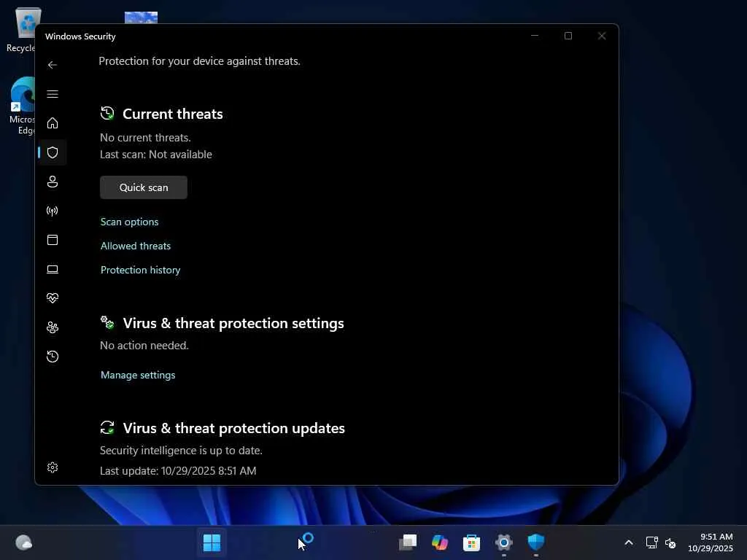Open the weather widgets button
Screen dimensions: 747x560
coord(23,542)
